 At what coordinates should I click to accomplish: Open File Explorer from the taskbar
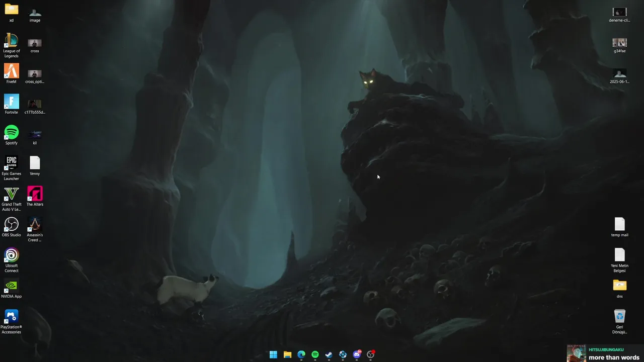[x=287, y=354]
